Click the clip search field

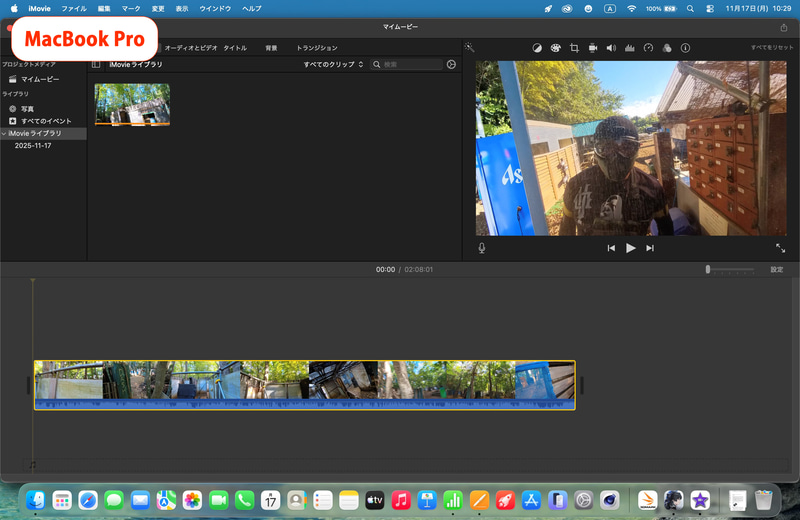click(x=407, y=64)
